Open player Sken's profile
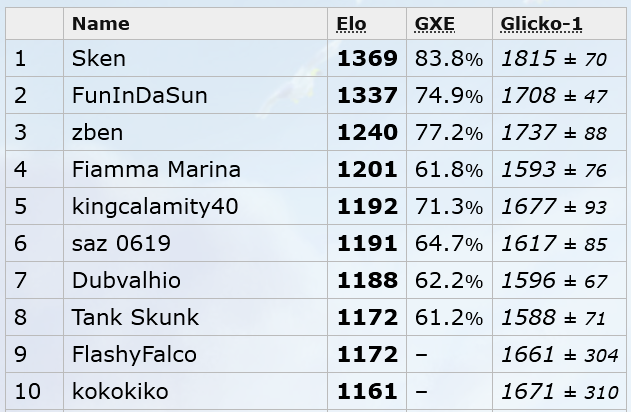 (99, 58)
